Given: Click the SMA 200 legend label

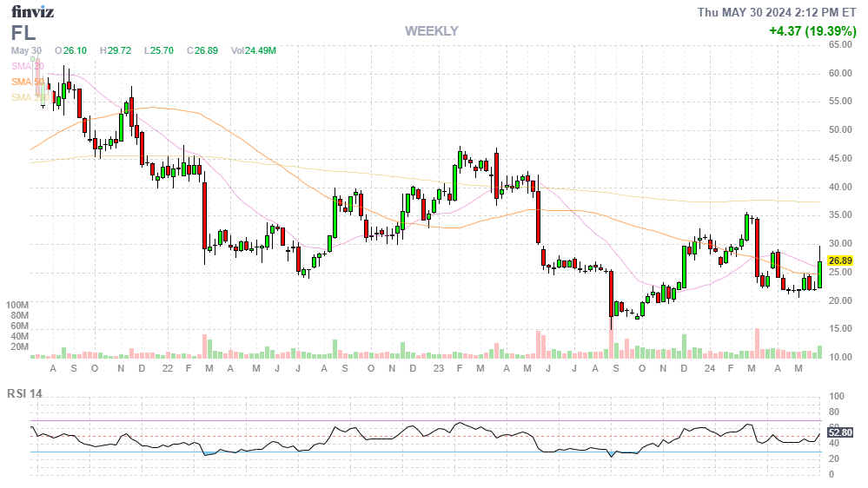Looking at the screenshot, I should [x=27, y=97].
